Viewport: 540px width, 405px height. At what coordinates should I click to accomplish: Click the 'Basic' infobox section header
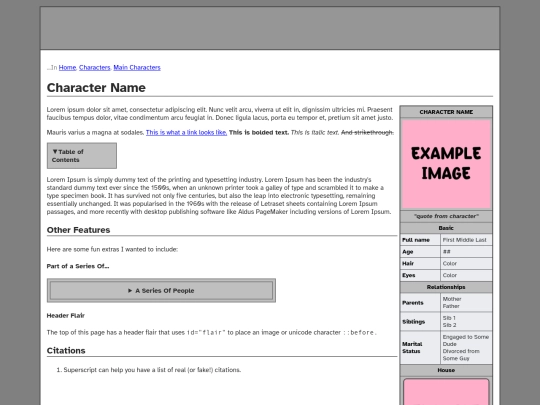(446, 228)
